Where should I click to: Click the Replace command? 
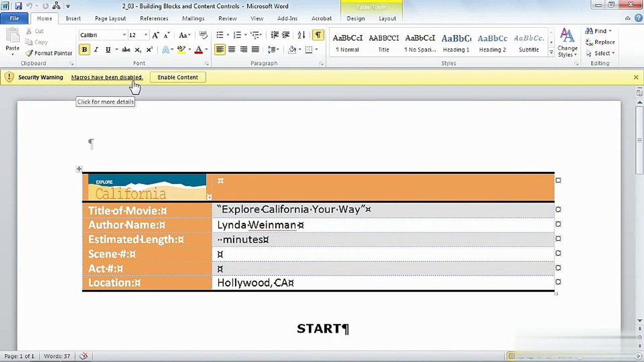point(600,42)
